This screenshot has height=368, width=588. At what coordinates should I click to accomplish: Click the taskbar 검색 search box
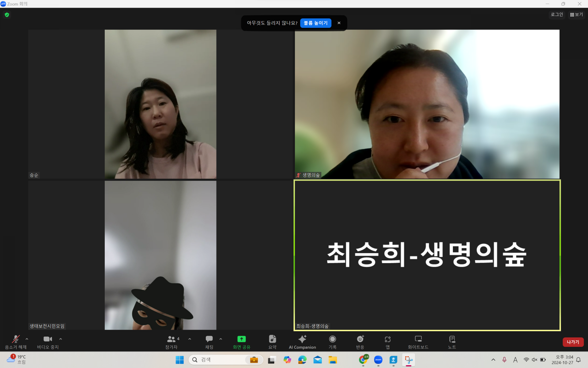226,360
